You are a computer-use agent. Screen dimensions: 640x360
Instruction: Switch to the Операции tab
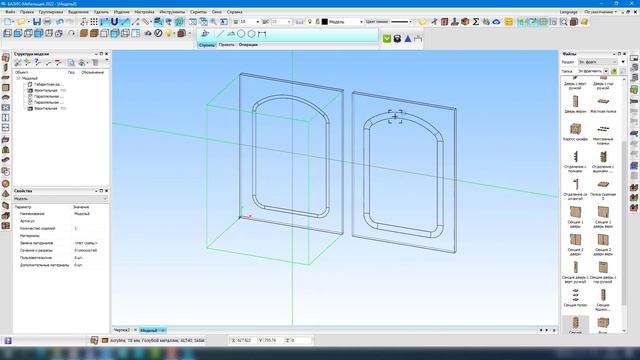[248, 45]
